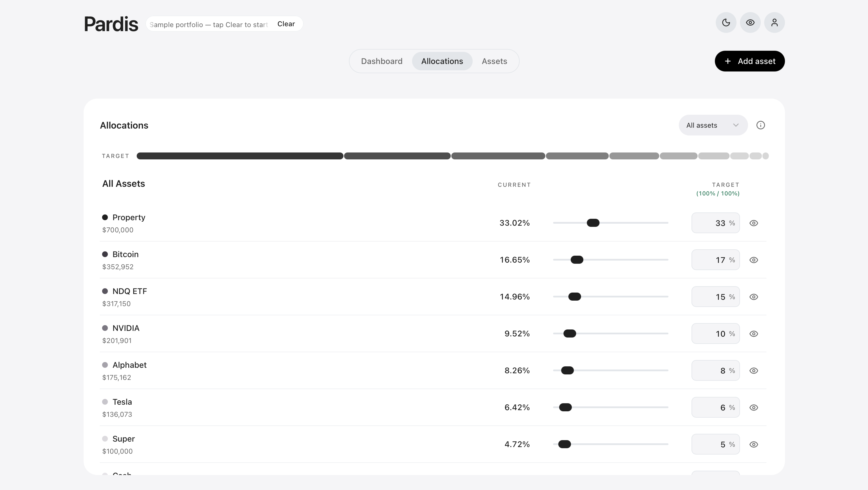Click the $317,150 amount
Image resolution: width=868 pixels, height=490 pixels.
point(116,304)
